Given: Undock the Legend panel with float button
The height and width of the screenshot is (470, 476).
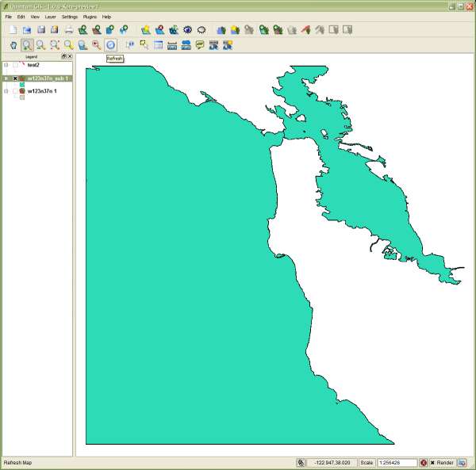Looking at the screenshot, I should (x=63, y=56).
